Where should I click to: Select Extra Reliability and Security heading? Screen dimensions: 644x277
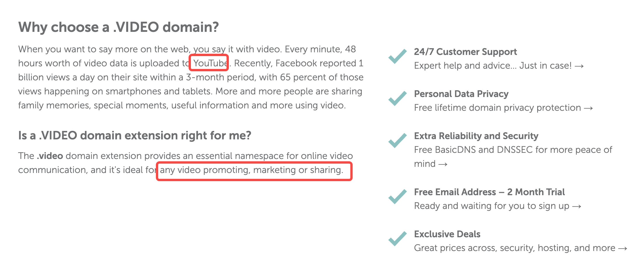coord(476,136)
